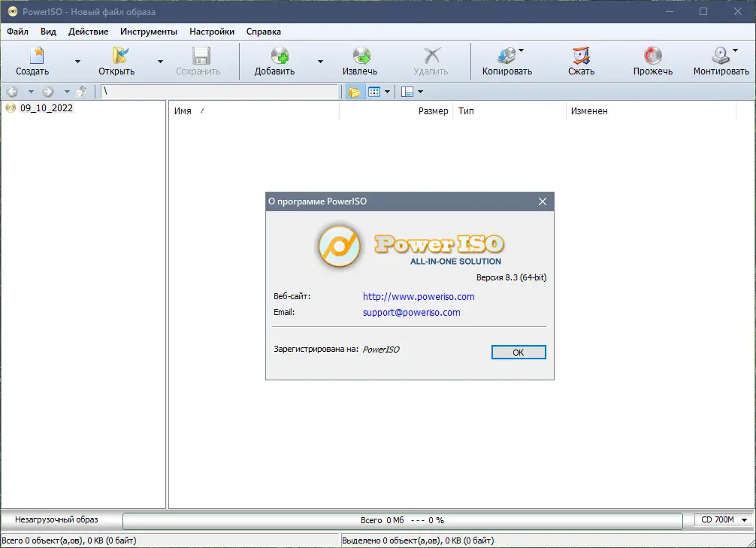The width and height of the screenshot is (756, 548).
Task: Click the Создать toolbar icon
Action: [37, 56]
